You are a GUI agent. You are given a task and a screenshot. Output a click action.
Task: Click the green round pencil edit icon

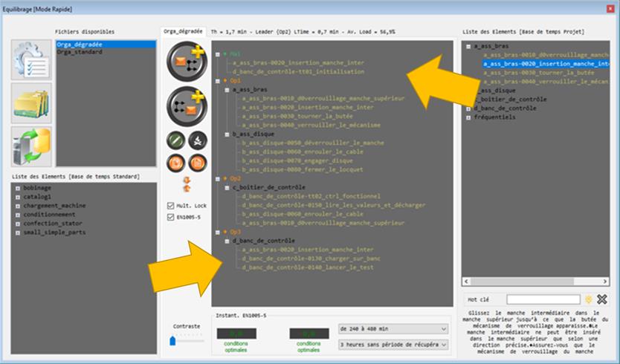tap(176, 140)
